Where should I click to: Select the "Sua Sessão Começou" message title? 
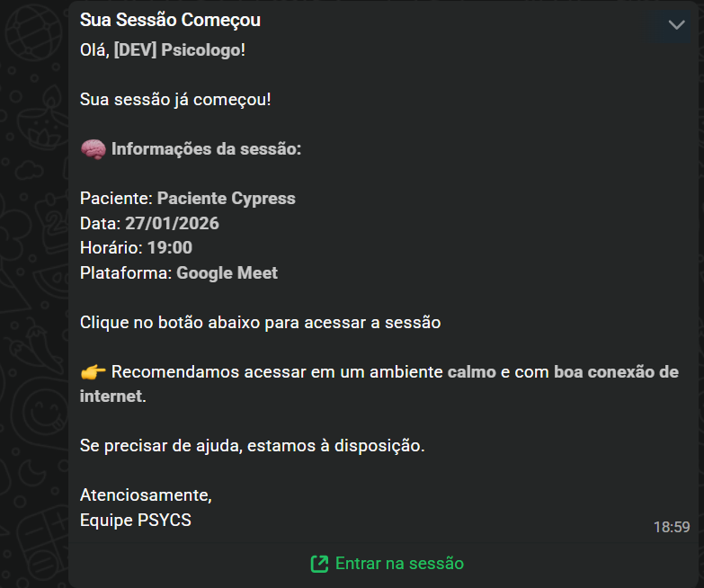170,20
